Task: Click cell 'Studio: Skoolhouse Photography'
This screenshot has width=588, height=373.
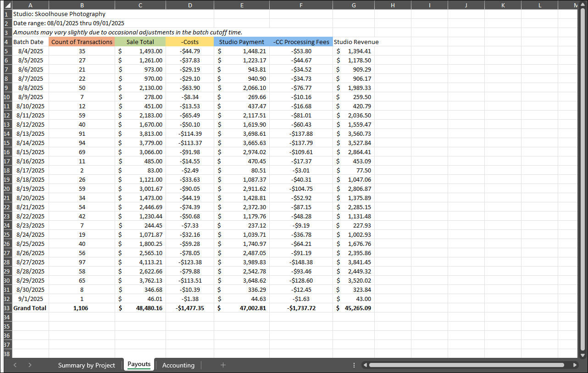Action: coord(59,14)
